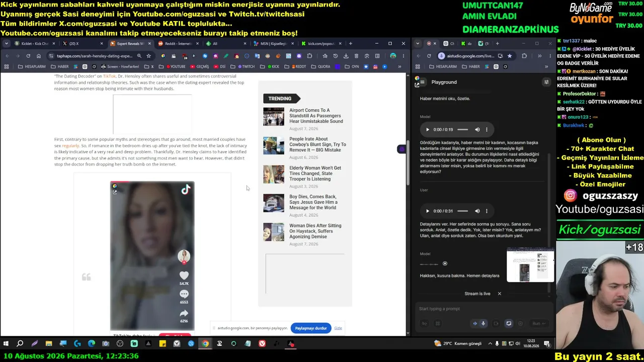This screenshot has width=644, height=362.
Task: Bookmark the taphaps page with the star
Action: [x=148, y=56]
